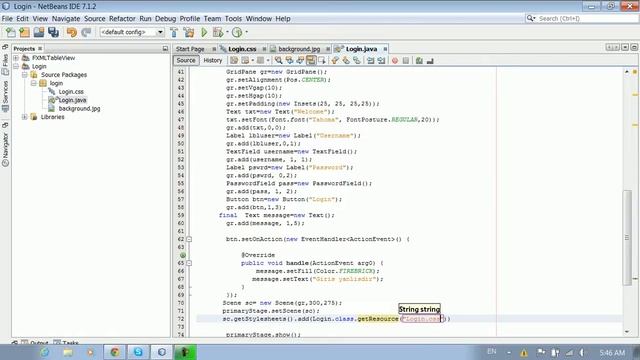
Task: Close the Login.java tab
Action: pos(385,49)
